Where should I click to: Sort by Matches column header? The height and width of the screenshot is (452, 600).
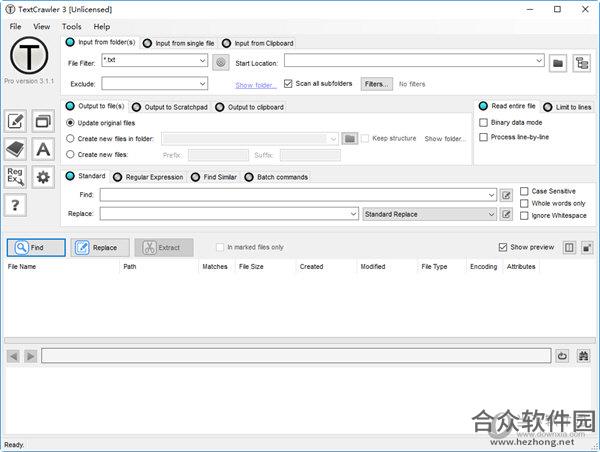(x=215, y=266)
